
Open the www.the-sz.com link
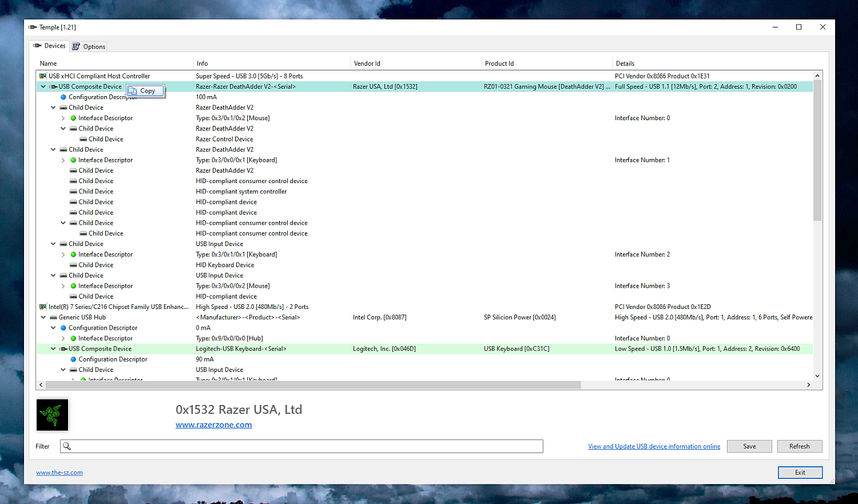click(x=59, y=473)
